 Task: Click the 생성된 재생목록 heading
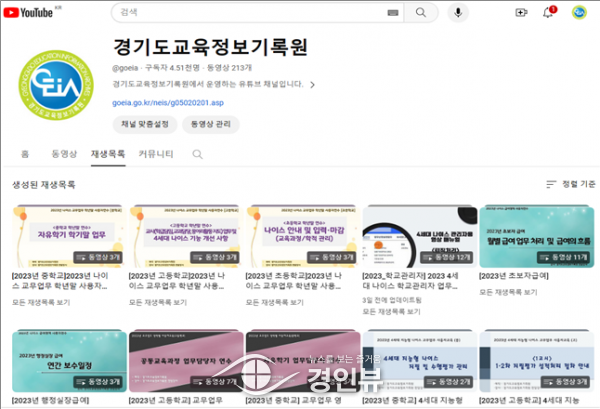(44, 185)
